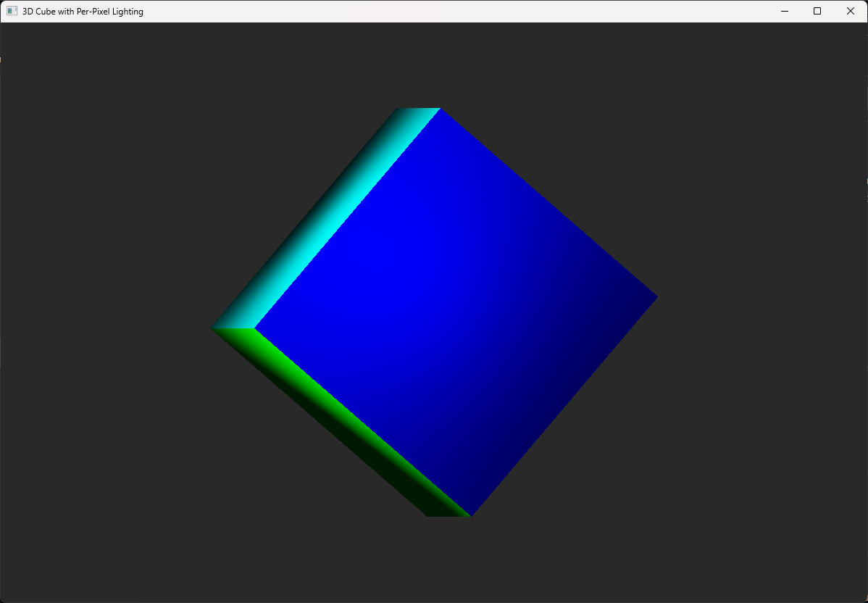Close the 3D Cube application

coord(850,11)
